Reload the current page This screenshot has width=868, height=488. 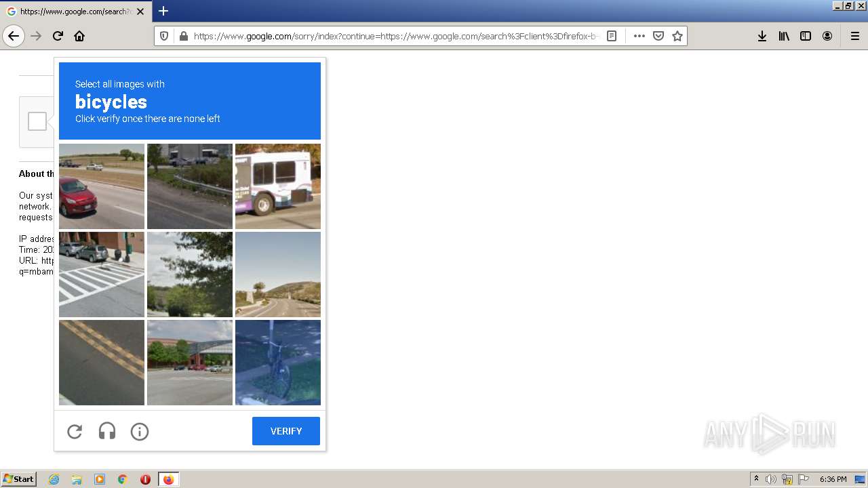[x=58, y=36]
